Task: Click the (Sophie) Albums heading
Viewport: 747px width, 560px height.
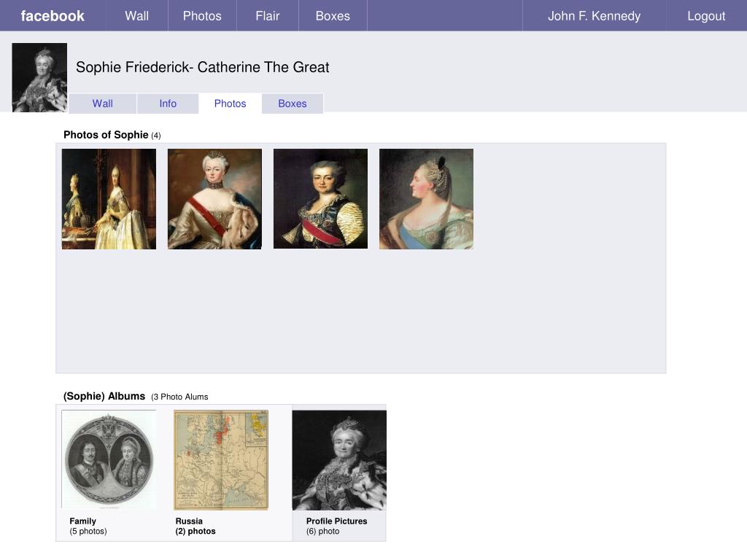Action: pos(104,396)
